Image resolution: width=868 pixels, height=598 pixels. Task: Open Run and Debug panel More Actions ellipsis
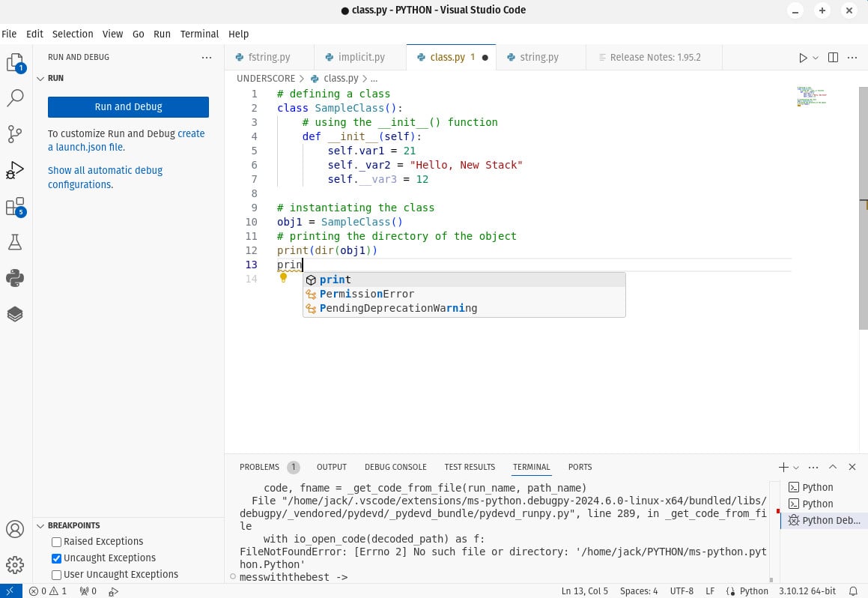[207, 57]
